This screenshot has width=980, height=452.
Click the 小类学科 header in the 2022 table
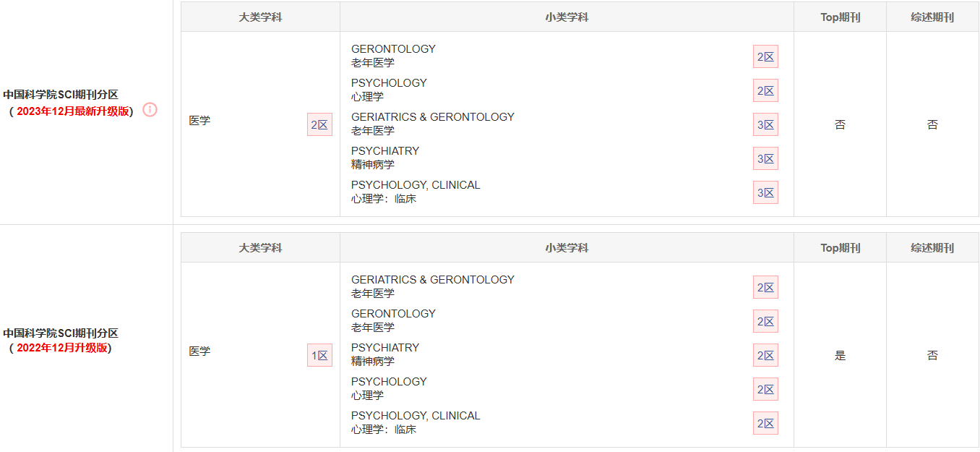pos(567,248)
